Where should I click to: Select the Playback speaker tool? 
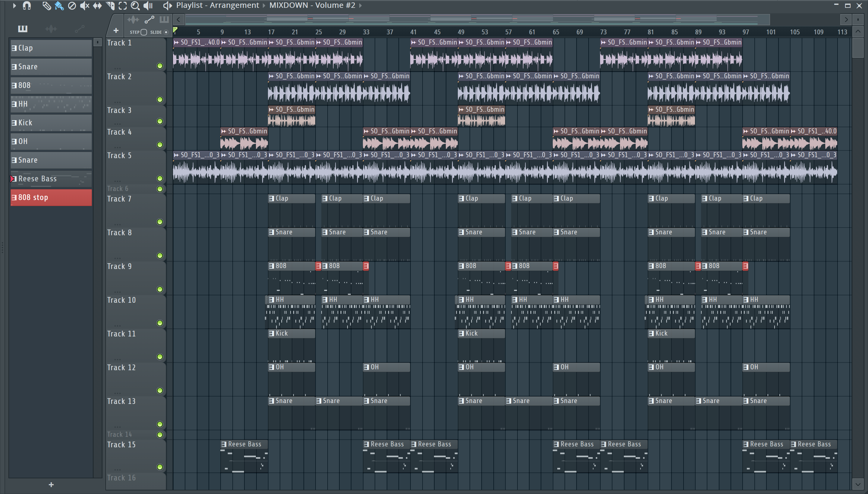click(x=148, y=5)
